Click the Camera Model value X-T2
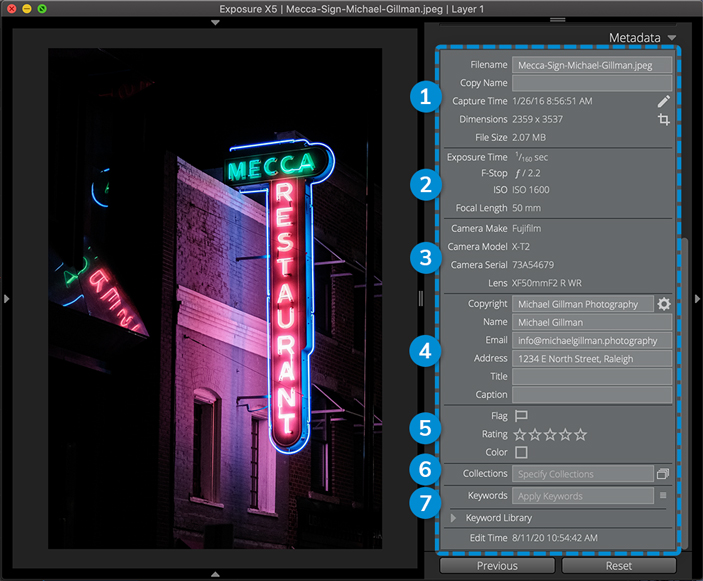The height and width of the screenshot is (581, 703). point(521,247)
